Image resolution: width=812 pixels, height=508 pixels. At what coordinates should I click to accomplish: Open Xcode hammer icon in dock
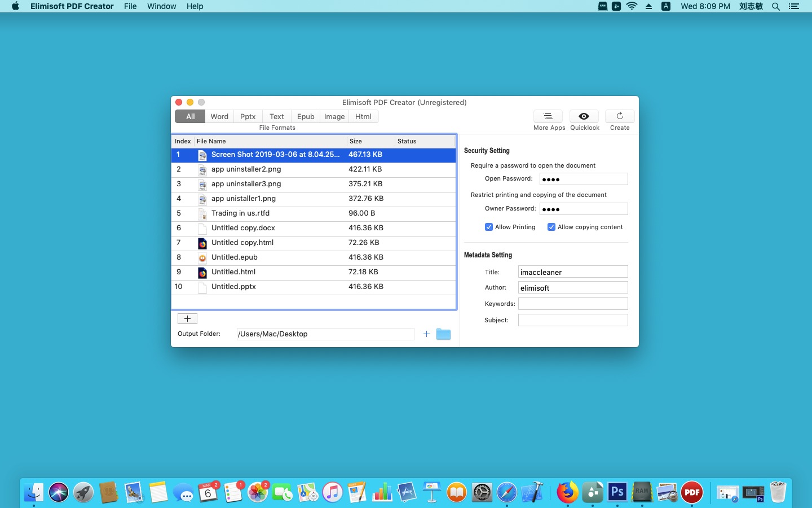click(x=532, y=492)
